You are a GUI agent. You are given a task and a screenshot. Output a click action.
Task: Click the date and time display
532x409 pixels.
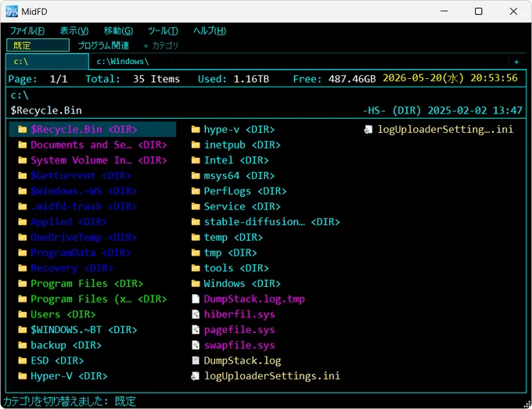(x=450, y=78)
